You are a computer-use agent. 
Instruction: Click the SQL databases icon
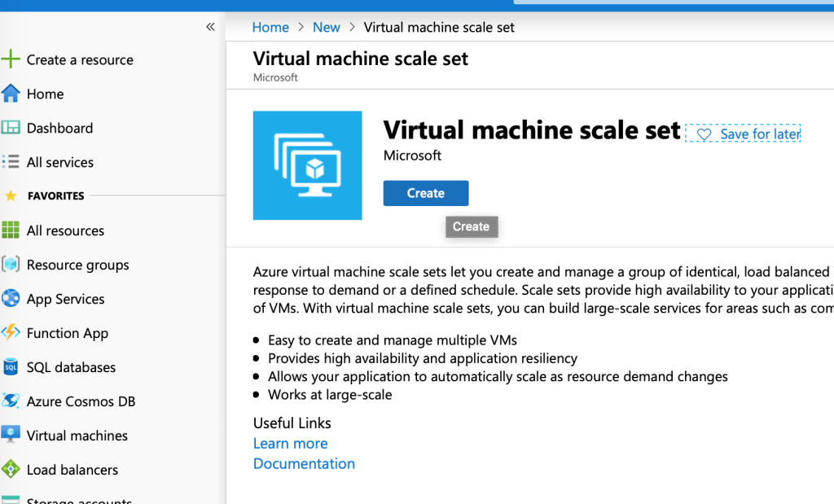click(x=11, y=367)
